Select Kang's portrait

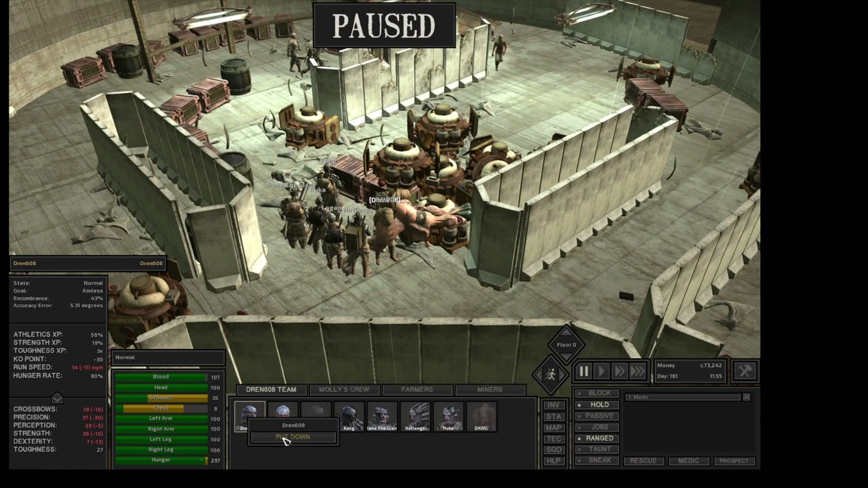(x=349, y=416)
